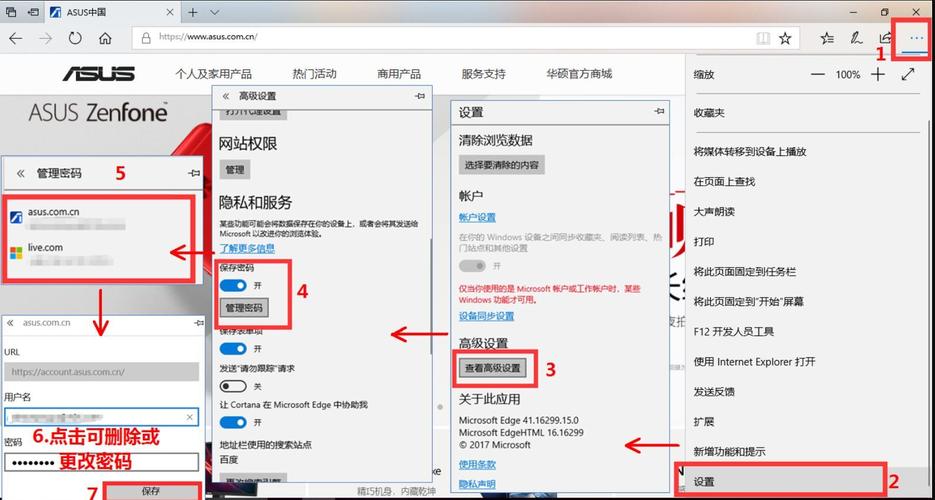Toggle the sync switch under 帐户

(x=472, y=266)
